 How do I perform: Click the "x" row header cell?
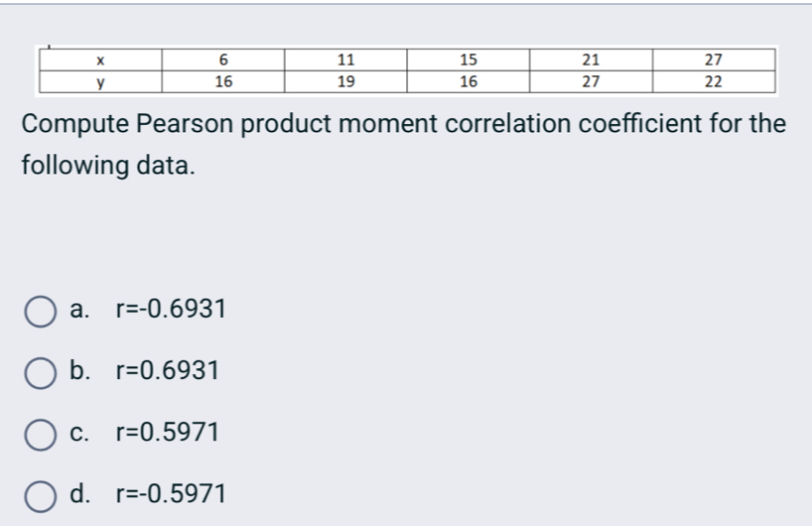tap(100, 60)
